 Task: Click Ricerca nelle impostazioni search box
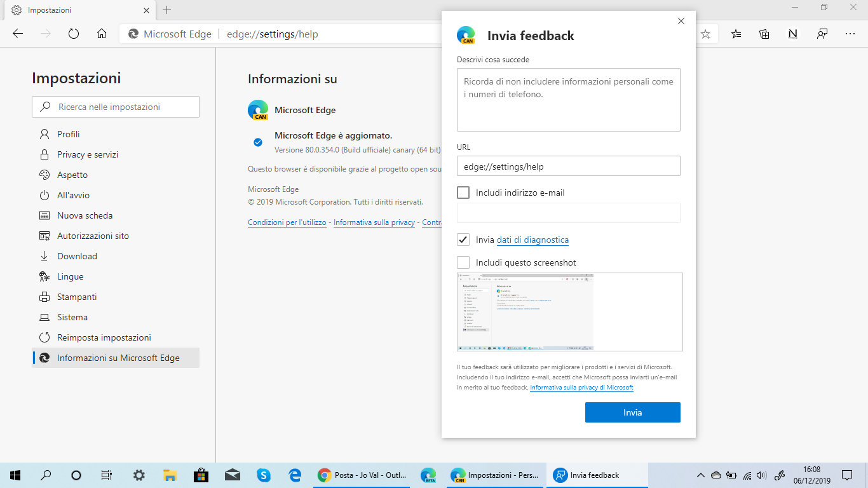tap(116, 107)
